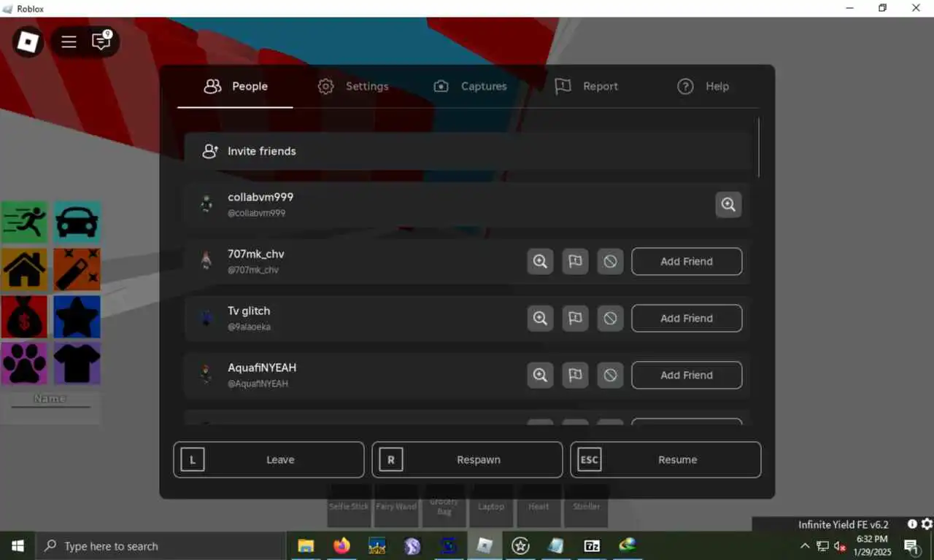This screenshot has width=934, height=560.
Task: Click the @9alaoeka username text
Action: click(x=249, y=327)
